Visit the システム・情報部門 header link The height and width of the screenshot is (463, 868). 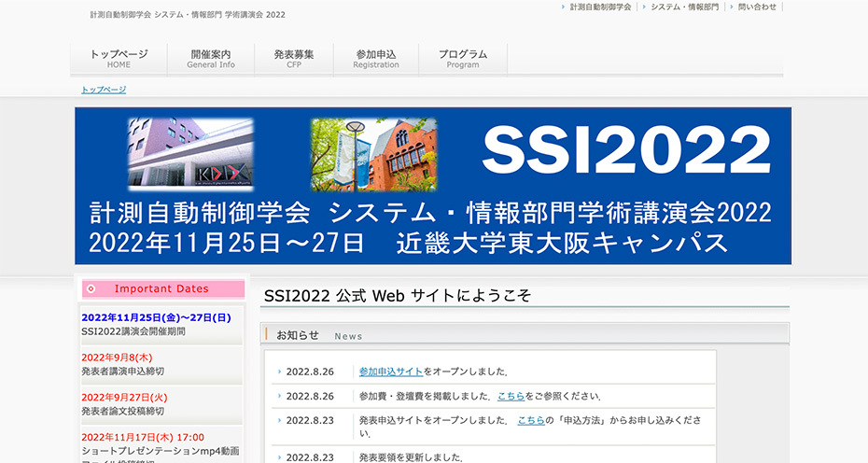pos(685,7)
